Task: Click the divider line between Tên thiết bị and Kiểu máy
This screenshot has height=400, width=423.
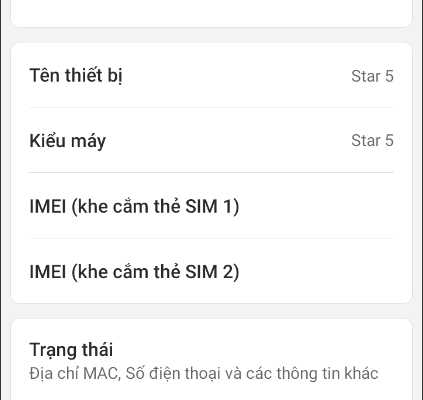Action: [211, 108]
